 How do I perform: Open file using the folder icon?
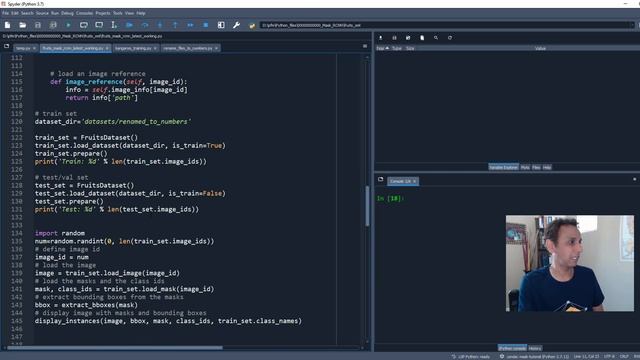(x=22, y=25)
